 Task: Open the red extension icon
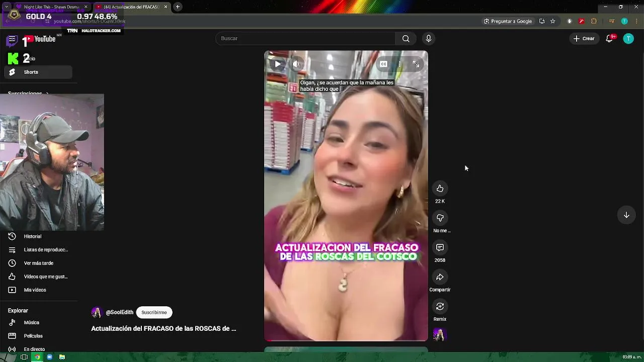[582, 21]
